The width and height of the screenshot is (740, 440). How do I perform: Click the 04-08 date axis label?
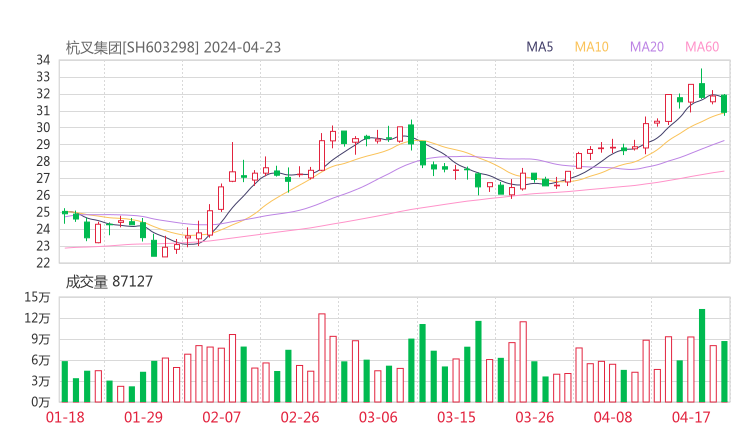pos(613,417)
